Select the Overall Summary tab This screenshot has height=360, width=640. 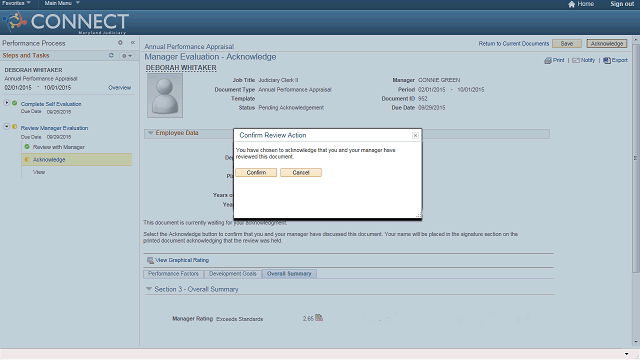coord(289,274)
